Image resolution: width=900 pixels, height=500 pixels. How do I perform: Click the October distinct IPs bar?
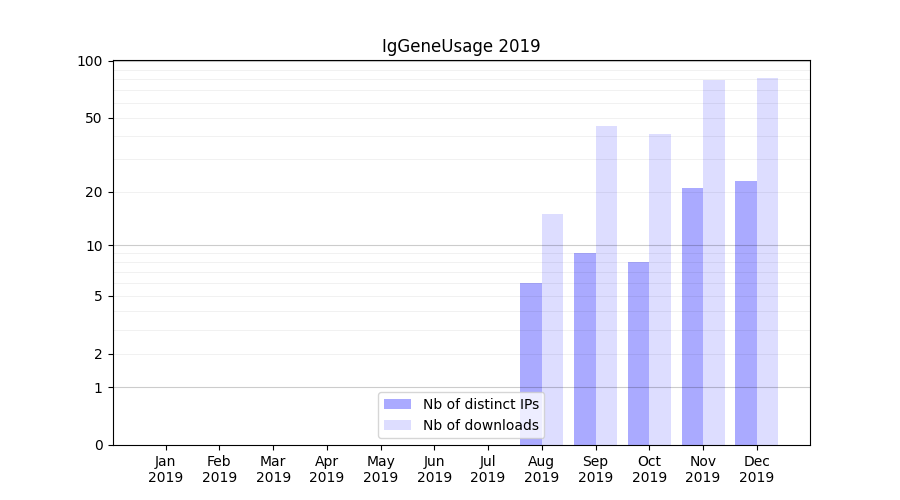click(x=638, y=353)
